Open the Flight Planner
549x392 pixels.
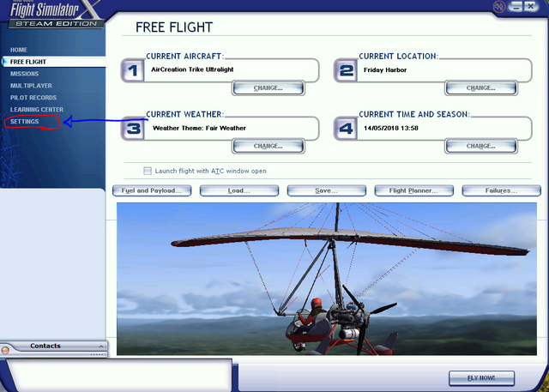click(413, 190)
